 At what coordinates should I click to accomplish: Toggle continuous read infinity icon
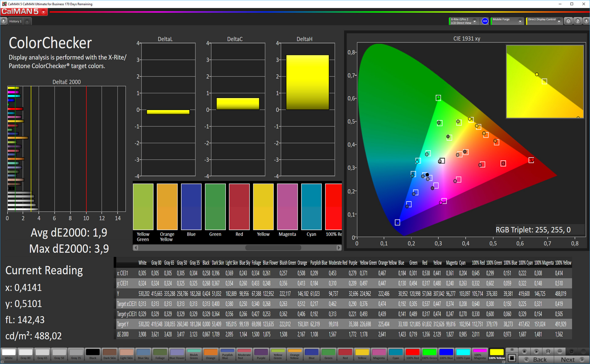click(x=560, y=351)
